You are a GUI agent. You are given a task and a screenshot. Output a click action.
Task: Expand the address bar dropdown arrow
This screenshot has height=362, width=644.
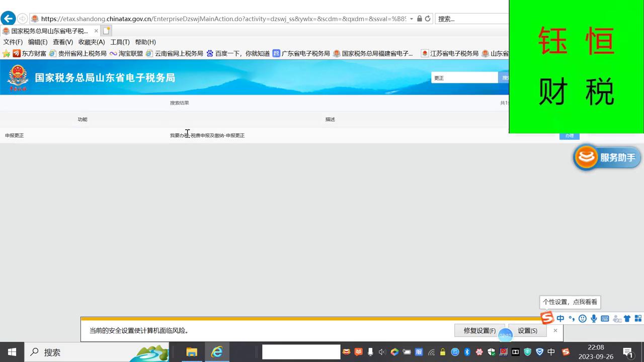[x=412, y=19]
